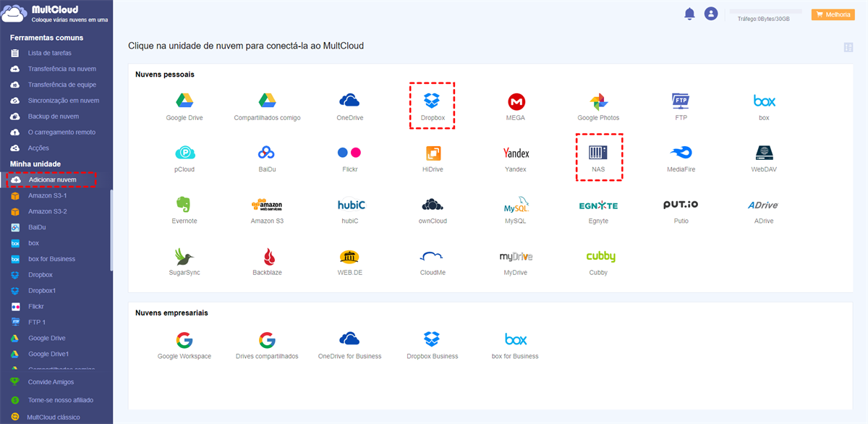Select the MyDrive cloud
The height and width of the screenshot is (424, 868).
pos(516,257)
